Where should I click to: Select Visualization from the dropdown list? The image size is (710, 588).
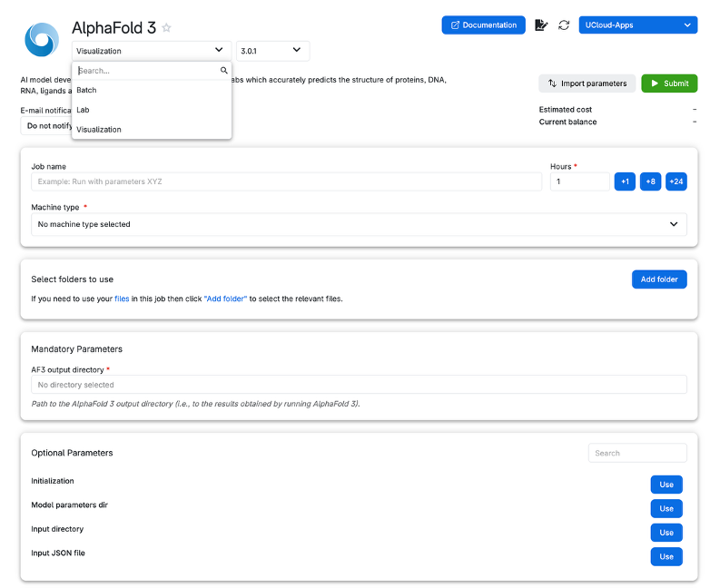tap(152, 130)
